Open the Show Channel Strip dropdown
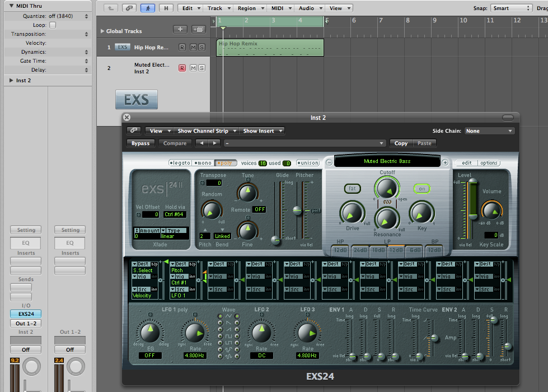 point(206,131)
